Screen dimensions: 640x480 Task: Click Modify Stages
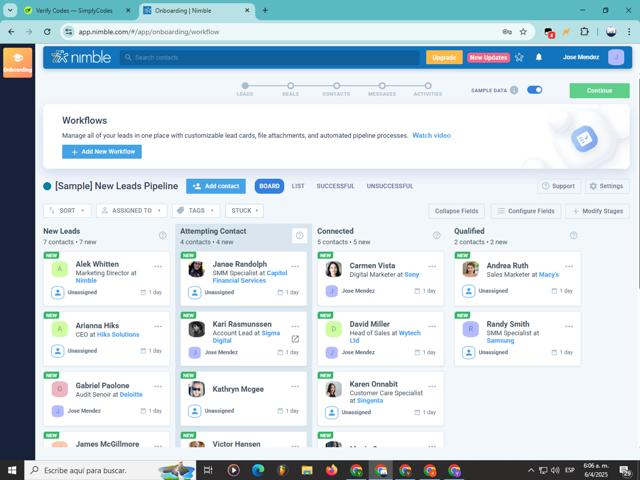click(x=598, y=211)
